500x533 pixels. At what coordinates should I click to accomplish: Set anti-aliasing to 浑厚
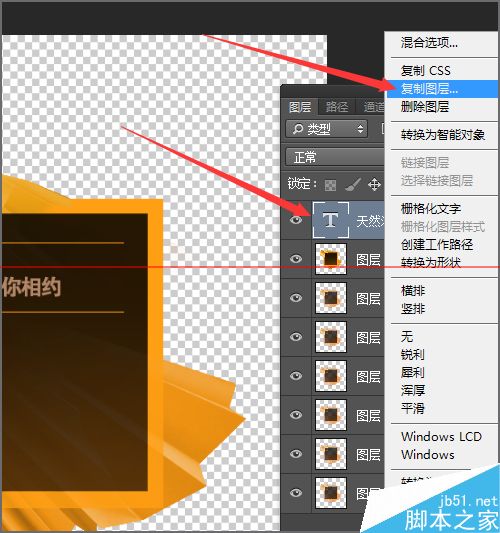tap(413, 390)
